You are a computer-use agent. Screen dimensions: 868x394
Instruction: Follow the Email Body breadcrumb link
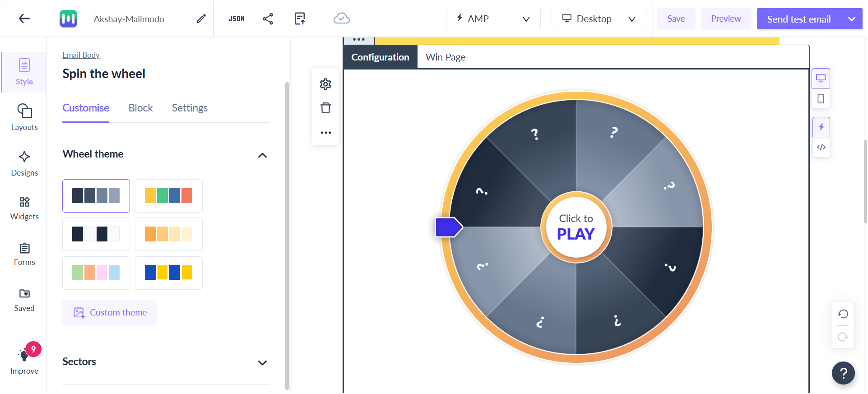coord(81,55)
